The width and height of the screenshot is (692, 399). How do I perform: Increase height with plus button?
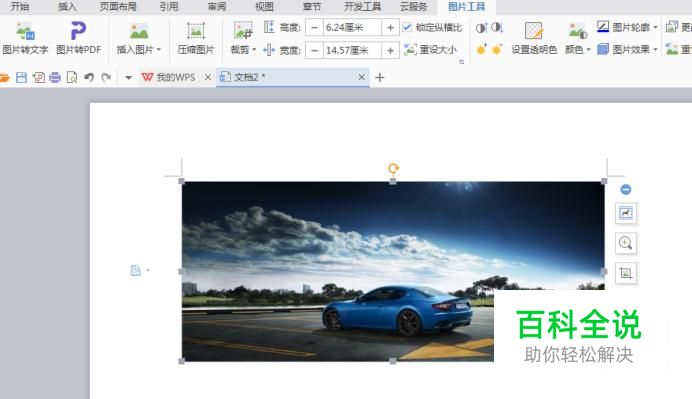(x=390, y=27)
